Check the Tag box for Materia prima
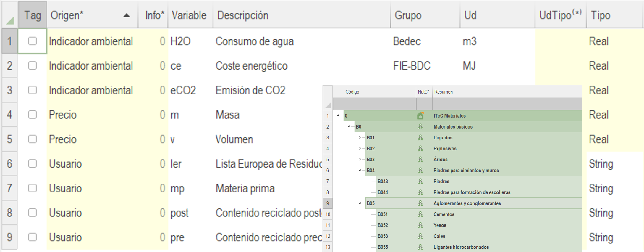The width and height of the screenshot is (644, 252). click(33, 188)
